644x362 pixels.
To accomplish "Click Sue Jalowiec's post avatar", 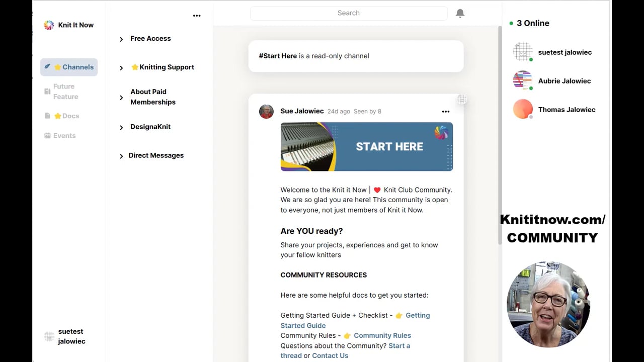I will click(x=266, y=112).
